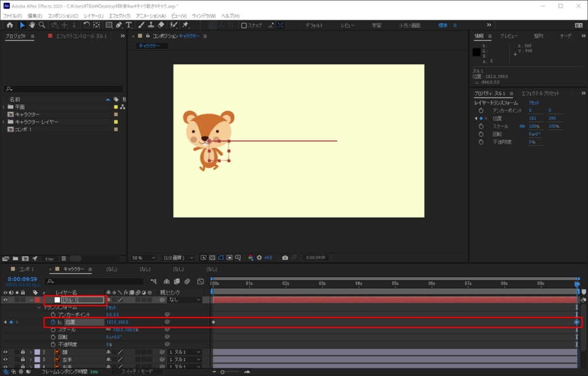Select the Zoom tool magnifier
Viewport: 588px width, 376px height.
pyautogui.click(x=42, y=25)
